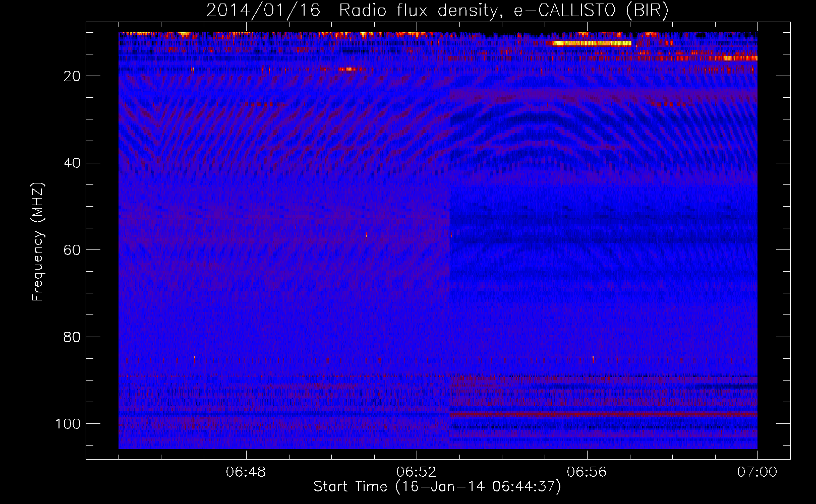Click the "100" frequency tick label
Image resolution: width=816 pixels, height=504 pixels.
(68, 424)
